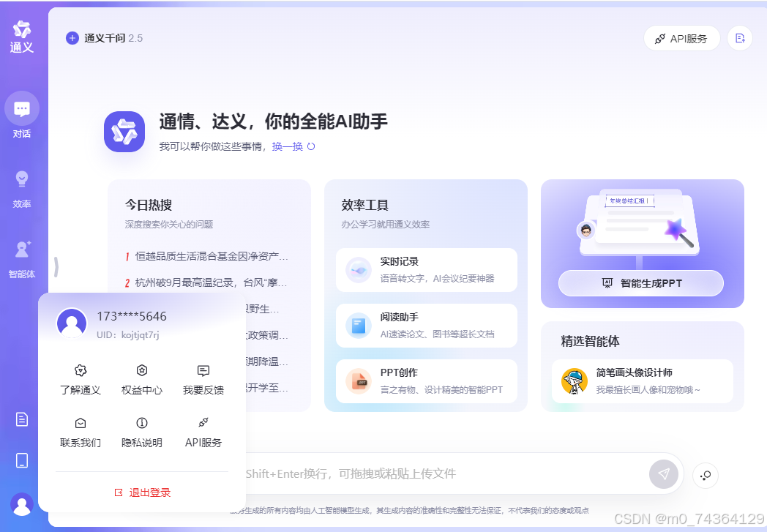This screenshot has height=532, width=767.
Task: Open the 实时记录 tool card
Action: coord(427,270)
